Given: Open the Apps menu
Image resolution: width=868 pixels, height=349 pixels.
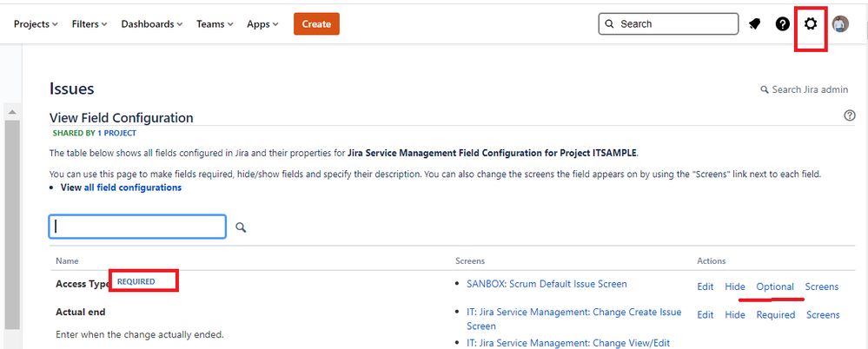Looking at the screenshot, I should tap(262, 24).
